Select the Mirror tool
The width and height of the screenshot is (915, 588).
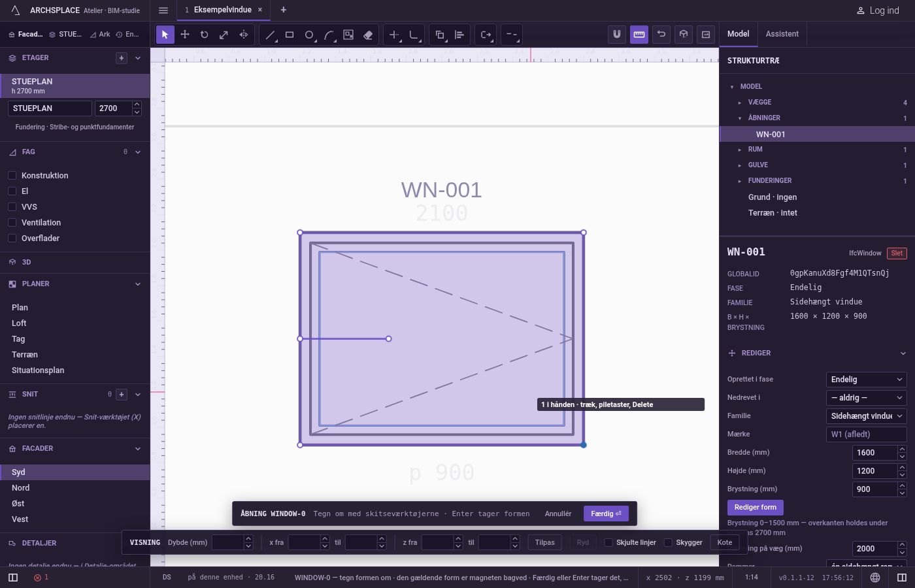(244, 35)
